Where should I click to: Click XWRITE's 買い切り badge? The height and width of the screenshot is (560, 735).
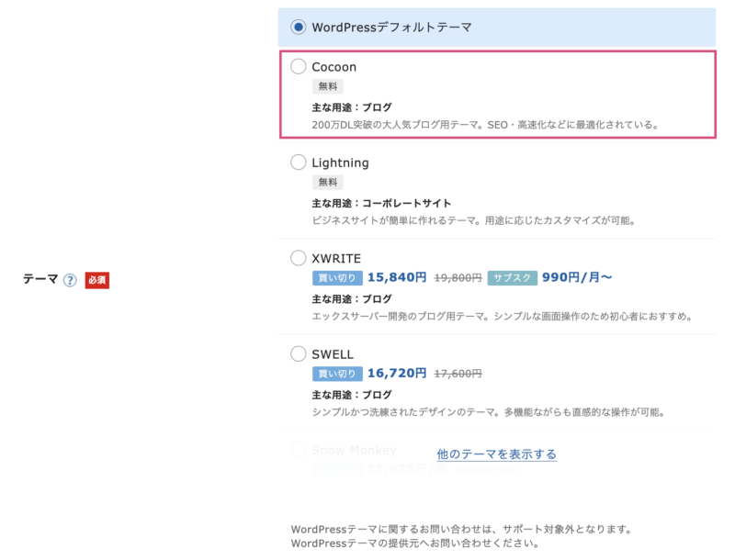pos(337,277)
